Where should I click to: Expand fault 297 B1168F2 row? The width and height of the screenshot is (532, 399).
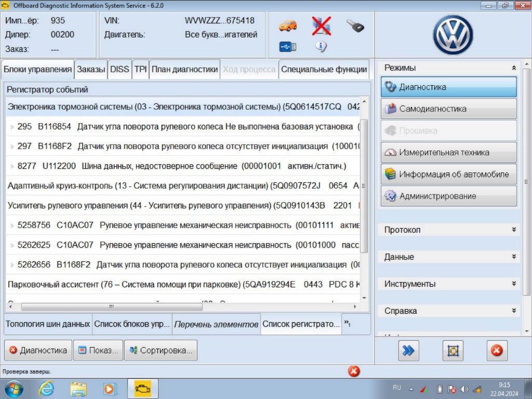point(12,147)
